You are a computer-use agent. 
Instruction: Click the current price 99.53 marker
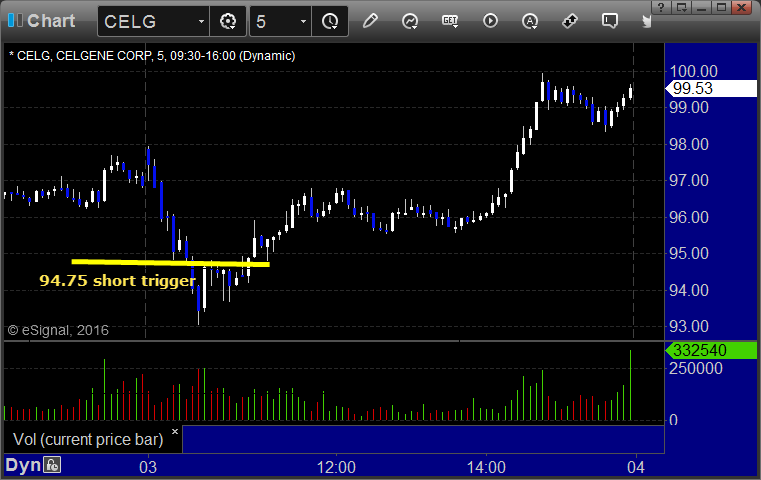tap(711, 88)
